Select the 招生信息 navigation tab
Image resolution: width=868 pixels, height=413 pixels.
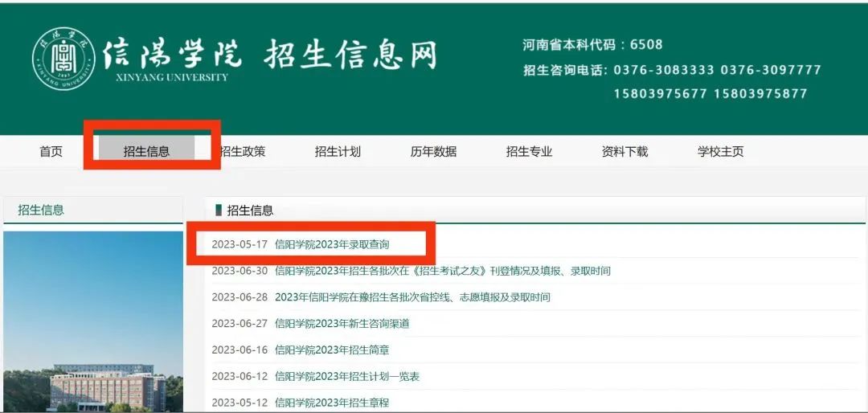coord(146,151)
